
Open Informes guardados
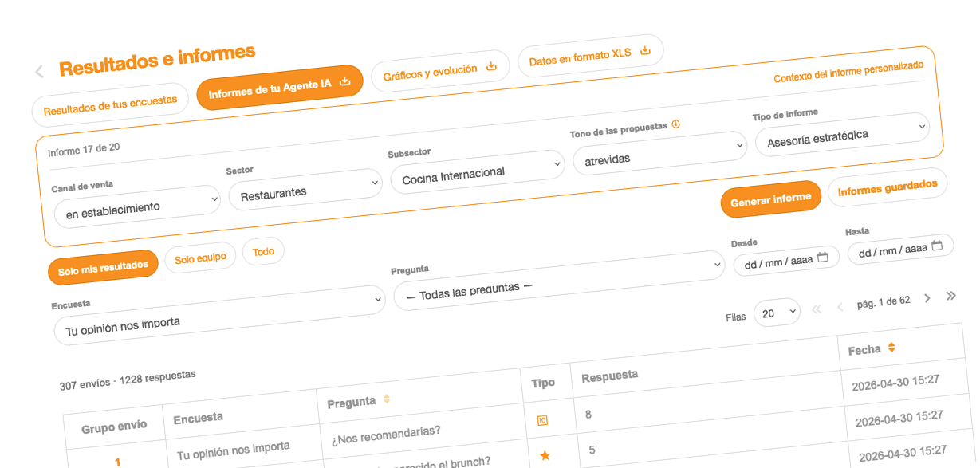(888, 189)
